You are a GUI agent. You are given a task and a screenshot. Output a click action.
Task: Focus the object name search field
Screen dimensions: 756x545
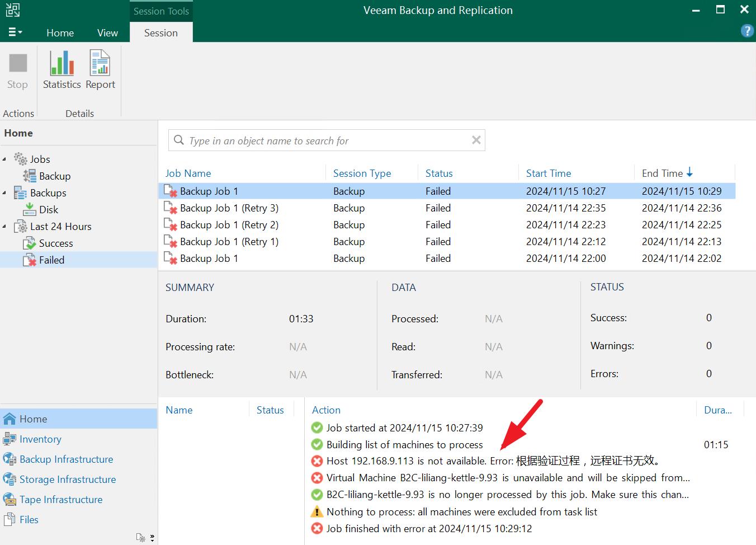(327, 140)
